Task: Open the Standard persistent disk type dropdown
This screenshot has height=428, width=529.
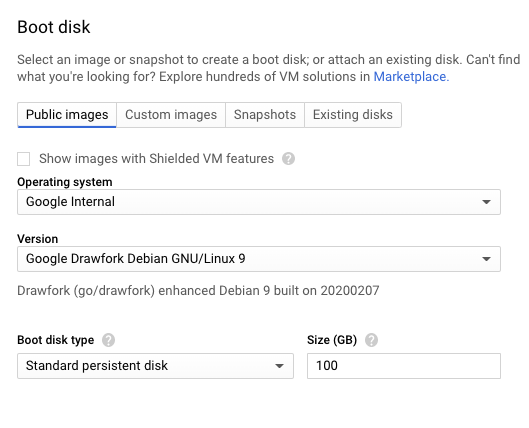Action: tap(155, 366)
